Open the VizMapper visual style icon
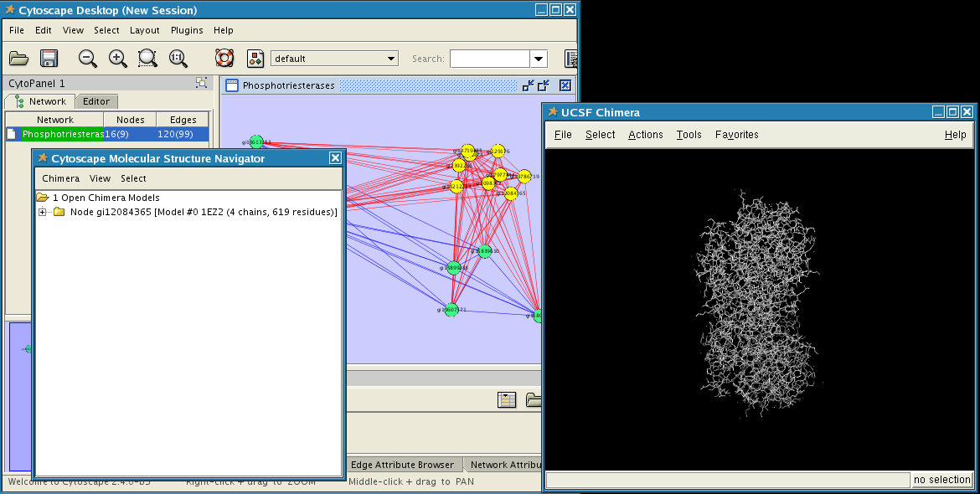Screen dimensions: 980x494 [255, 59]
